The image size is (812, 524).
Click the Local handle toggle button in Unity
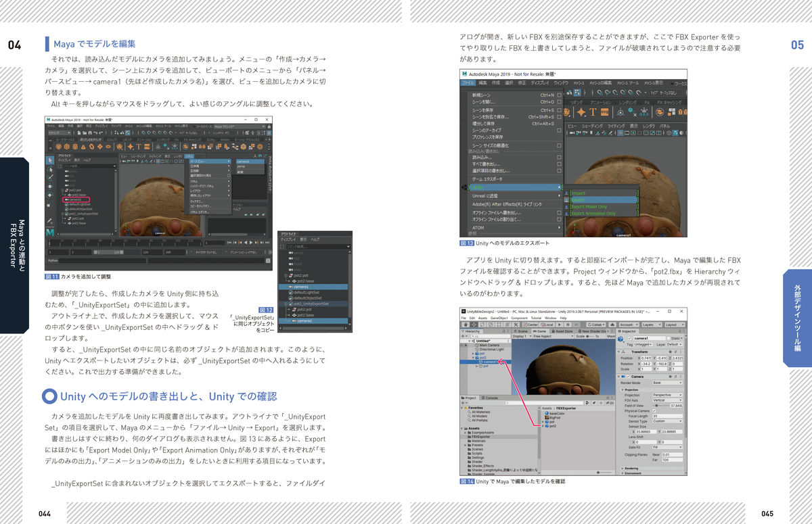pyautogui.click(x=546, y=325)
